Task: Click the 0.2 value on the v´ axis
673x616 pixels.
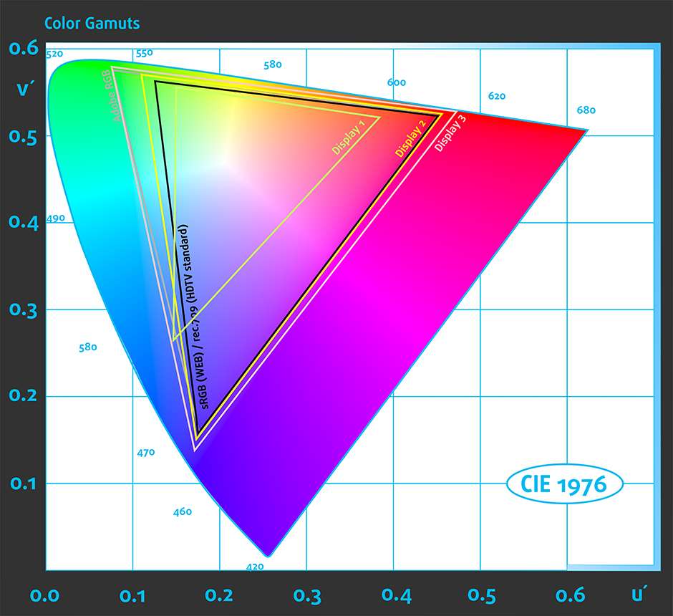Action: [23, 395]
